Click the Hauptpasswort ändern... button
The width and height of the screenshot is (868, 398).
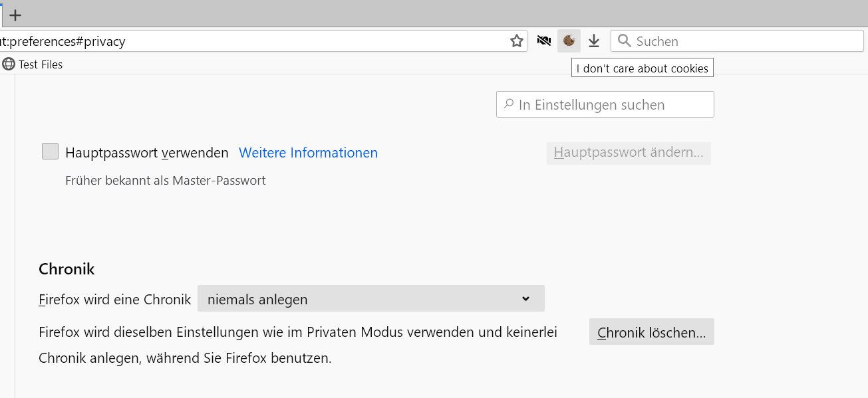pyautogui.click(x=629, y=153)
